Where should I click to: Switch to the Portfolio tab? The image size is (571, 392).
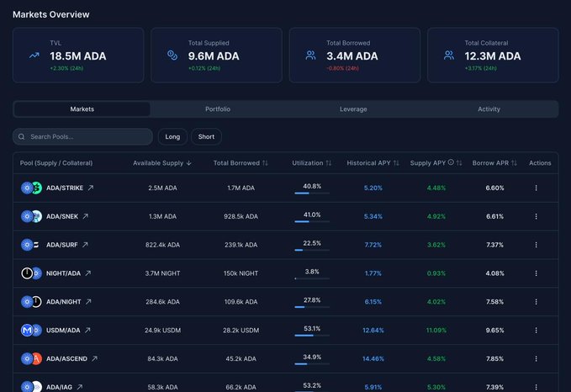click(x=218, y=109)
